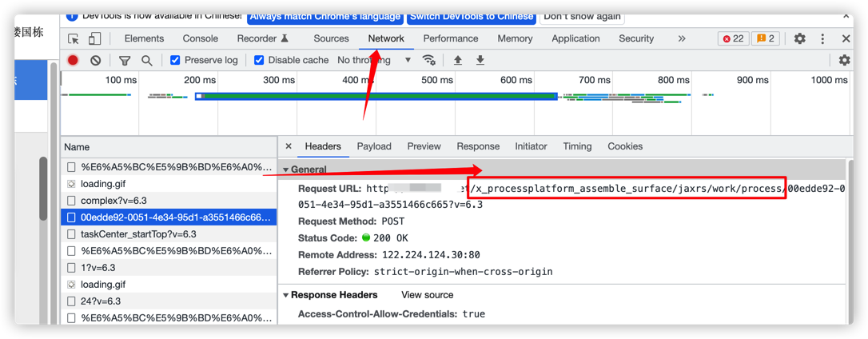Select the 00edde92-0051-4e34 request row
This screenshot has width=868, height=339.
pyautogui.click(x=169, y=217)
